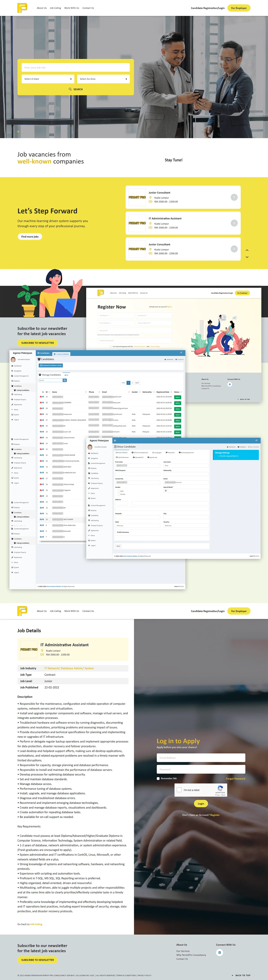The image size is (268, 980).
Task: Focus the Enter your job role field
Action: click(x=75, y=67)
